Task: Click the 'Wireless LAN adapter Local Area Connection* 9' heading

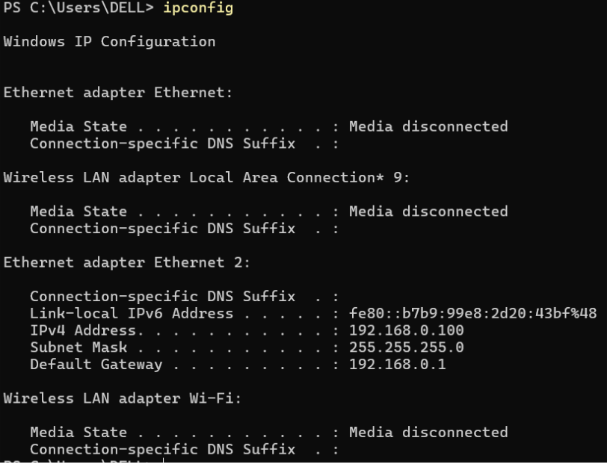Action: (207, 177)
